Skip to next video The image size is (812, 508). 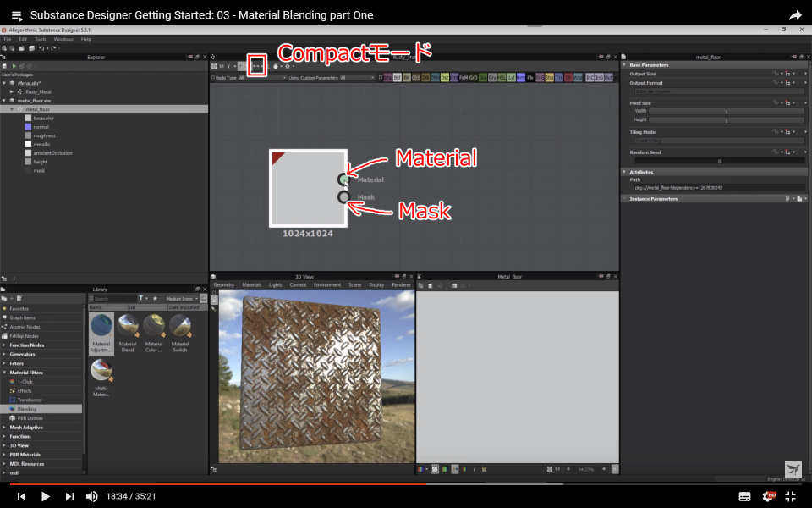(69, 496)
